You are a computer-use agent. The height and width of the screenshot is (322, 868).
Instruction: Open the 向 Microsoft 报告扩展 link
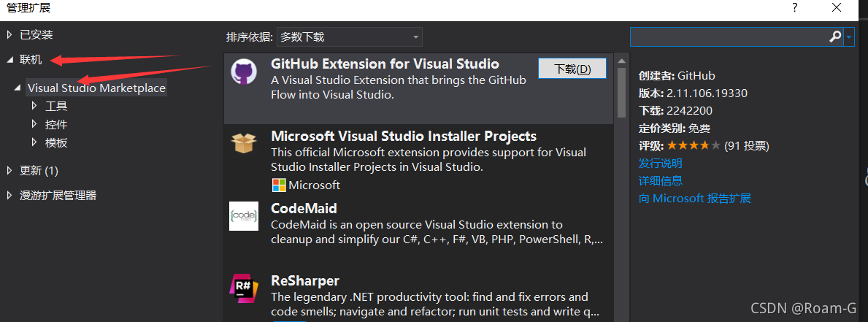[x=694, y=198]
